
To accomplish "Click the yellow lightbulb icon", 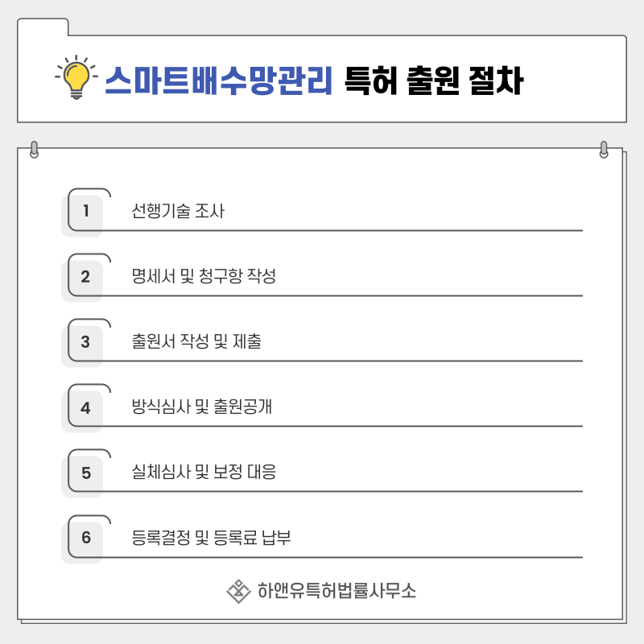I will [76, 77].
